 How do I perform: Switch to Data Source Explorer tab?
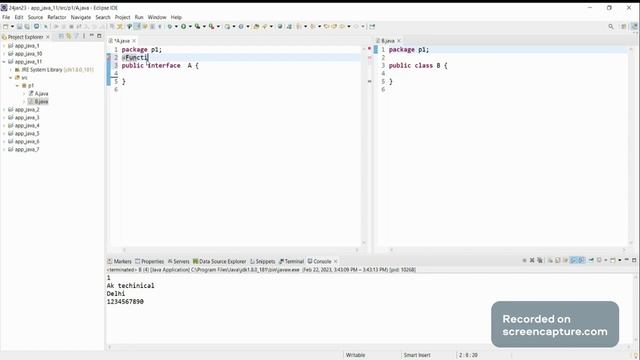(x=219, y=261)
